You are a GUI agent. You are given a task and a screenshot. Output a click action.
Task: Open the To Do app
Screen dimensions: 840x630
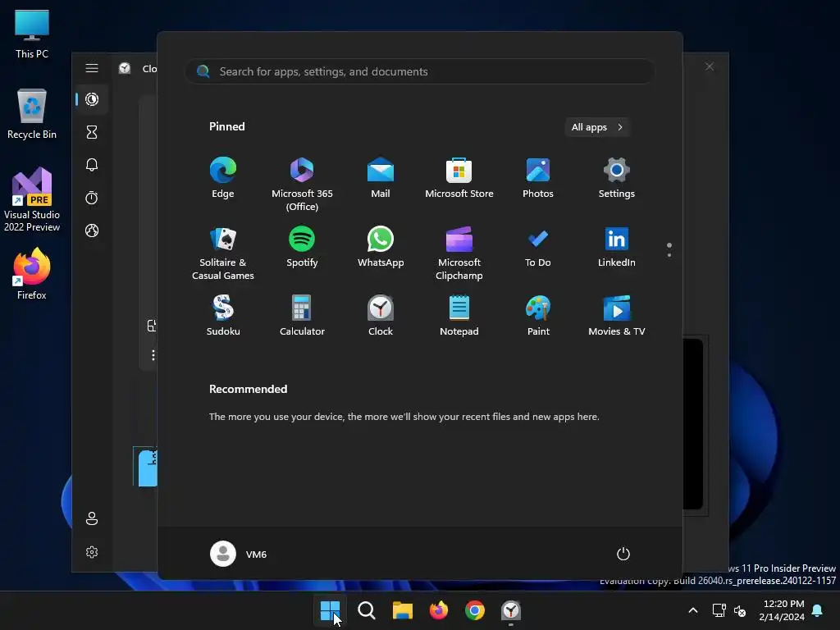(x=538, y=248)
